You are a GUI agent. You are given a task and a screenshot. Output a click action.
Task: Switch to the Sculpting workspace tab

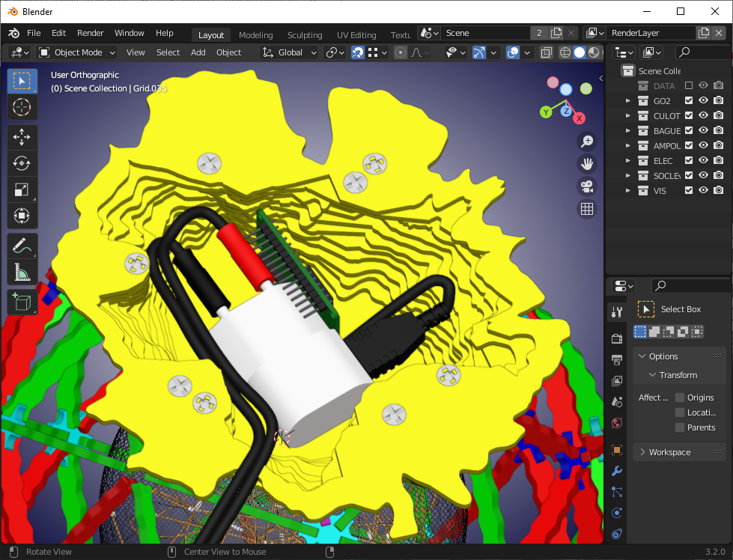coord(305,35)
